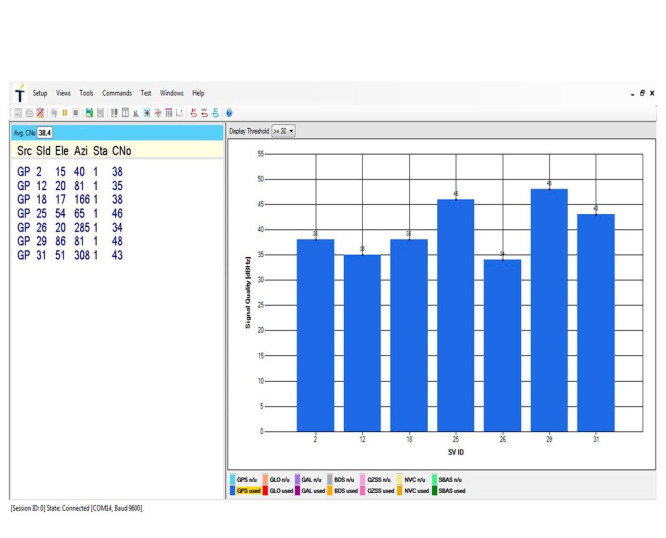Open the Views menu
The image size is (666, 538).
click(63, 93)
